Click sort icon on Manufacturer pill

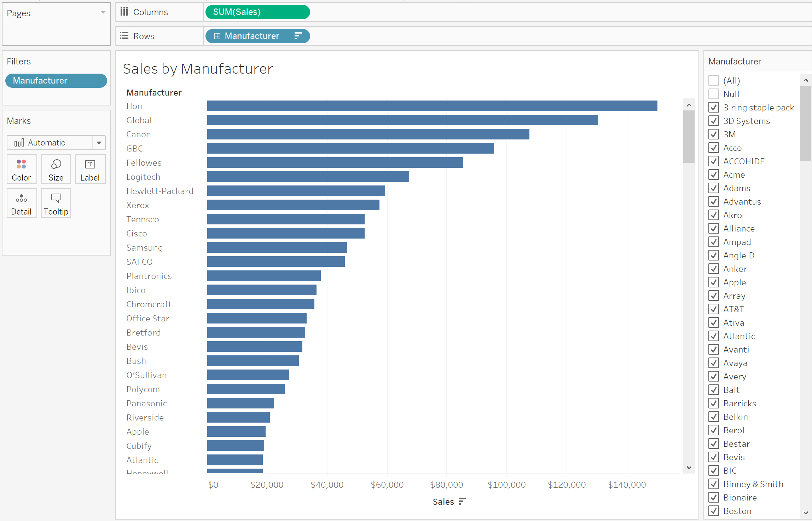(x=298, y=36)
